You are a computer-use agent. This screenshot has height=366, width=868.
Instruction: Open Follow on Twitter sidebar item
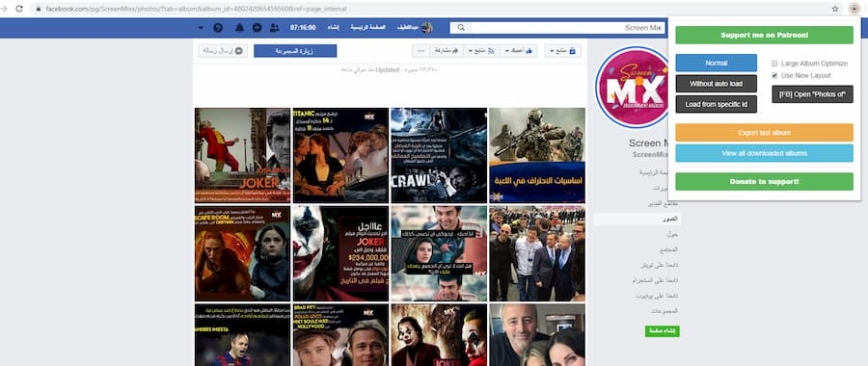coord(658,266)
